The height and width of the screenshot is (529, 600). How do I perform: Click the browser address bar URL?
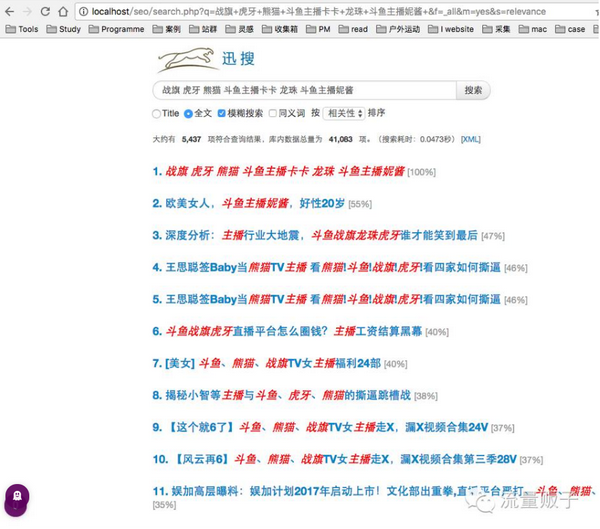(x=318, y=11)
